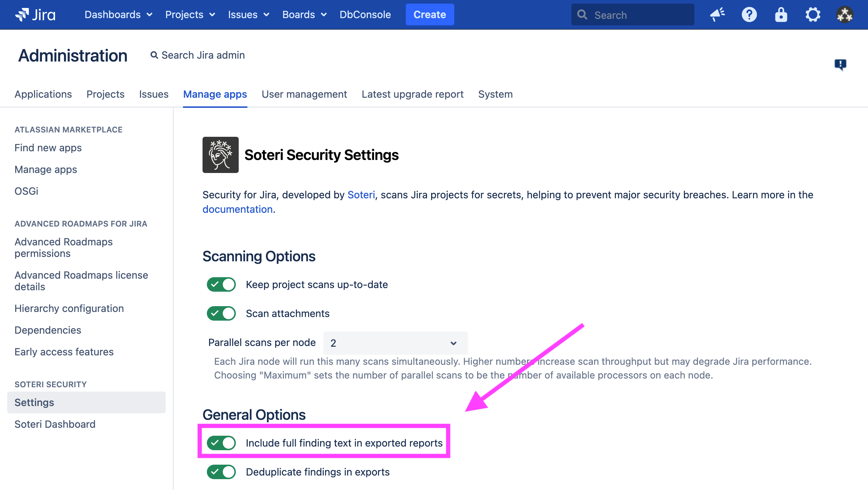Click the feedback speech bubble icon
This screenshot has width=868, height=490.
pyautogui.click(x=841, y=65)
